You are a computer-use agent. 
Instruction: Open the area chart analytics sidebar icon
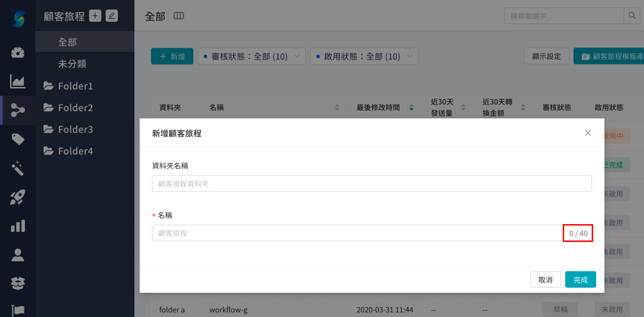click(17, 81)
